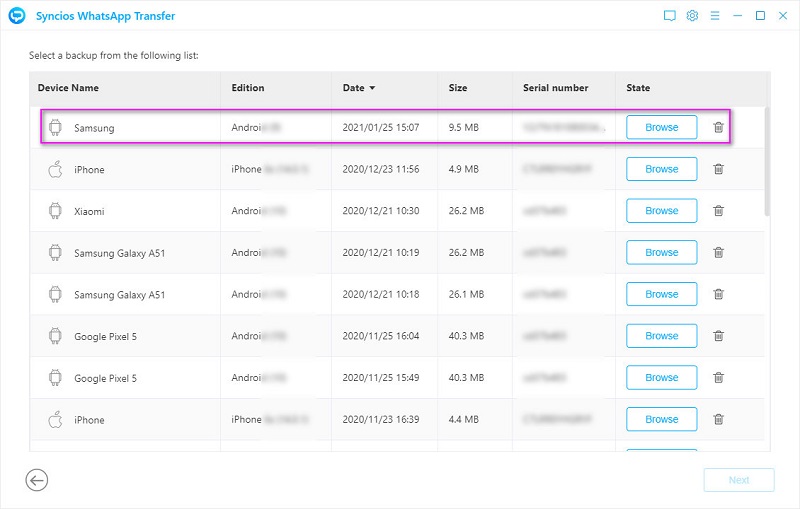Select the 26.1 MB size cell
This screenshot has width=800, height=509.
[x=466, y=295]
